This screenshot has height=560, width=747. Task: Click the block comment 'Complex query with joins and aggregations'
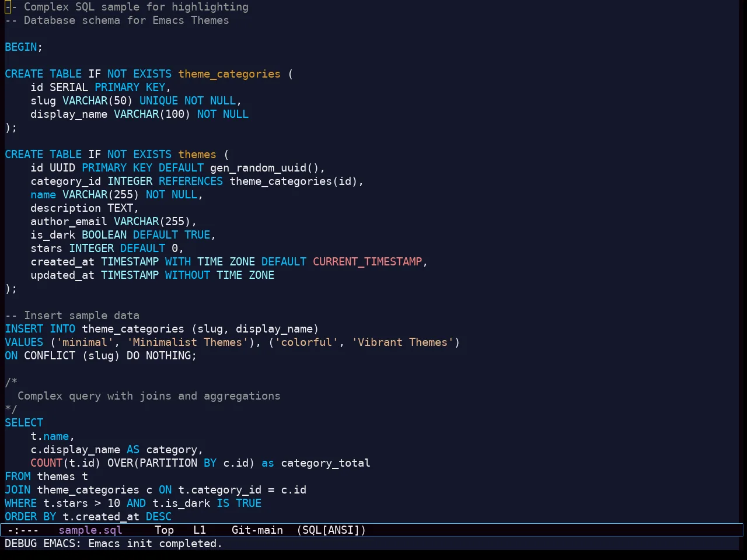[x=149, y=396]
